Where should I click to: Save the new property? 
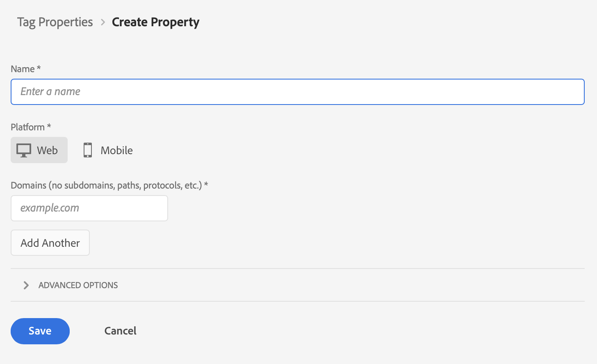40,331
